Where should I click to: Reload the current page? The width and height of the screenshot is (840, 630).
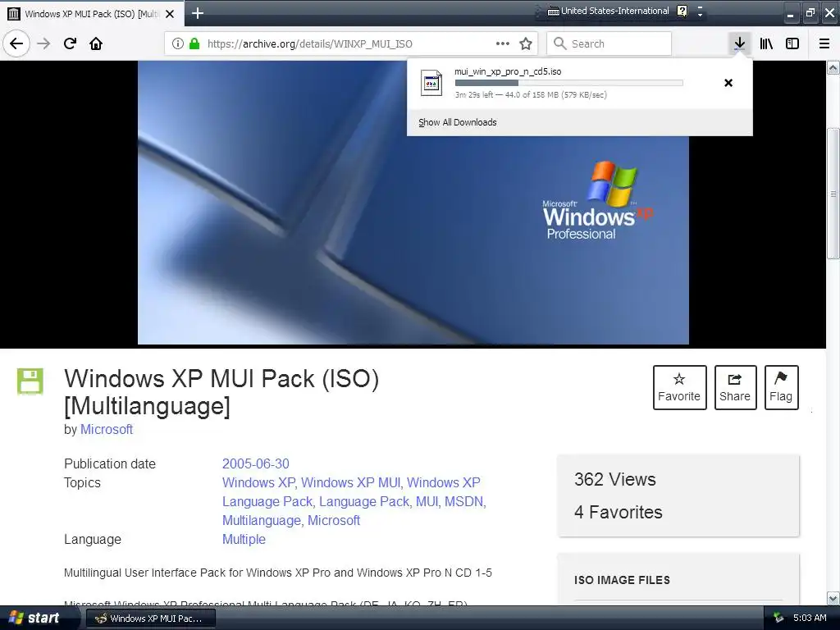click(x=71, y=43)
